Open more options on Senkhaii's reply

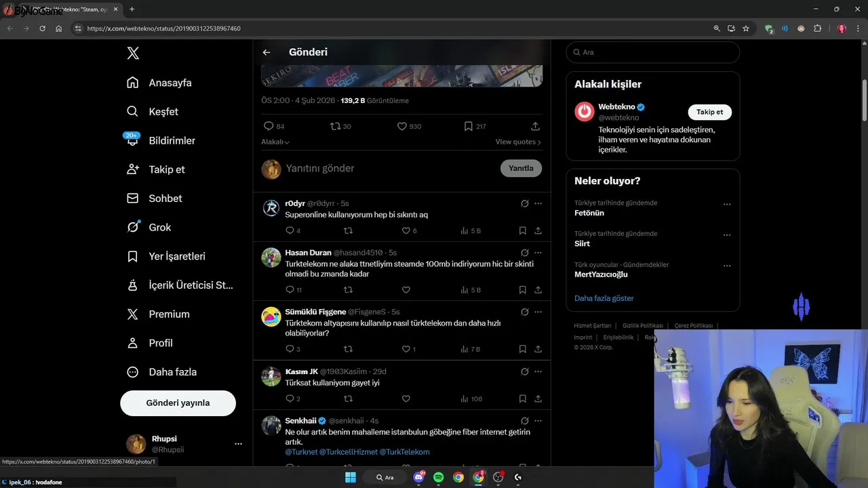pyautogui.click(x=538, y=420)
